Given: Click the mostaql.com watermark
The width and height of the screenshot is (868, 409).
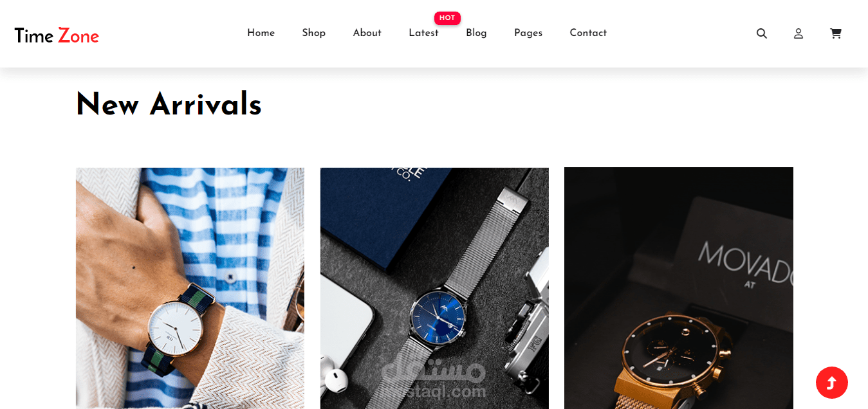Looking at the screenshot, I should click(433, 378).
